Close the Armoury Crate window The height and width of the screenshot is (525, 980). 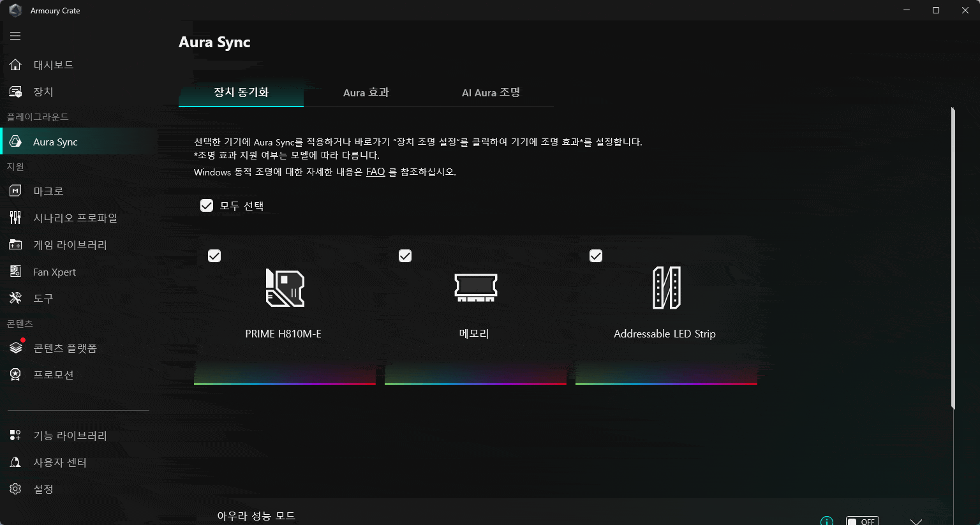[x=965, y=10]
